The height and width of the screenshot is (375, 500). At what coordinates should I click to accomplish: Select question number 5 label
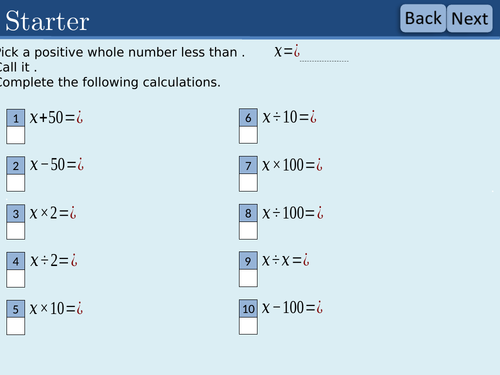(16, 309)
